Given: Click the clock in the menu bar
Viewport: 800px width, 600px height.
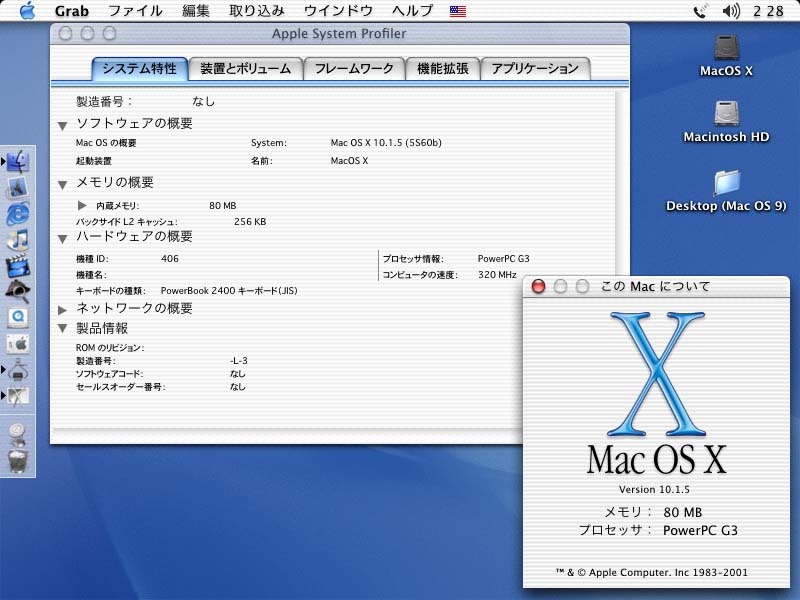Looking at the screenshot, I should 768,11.
